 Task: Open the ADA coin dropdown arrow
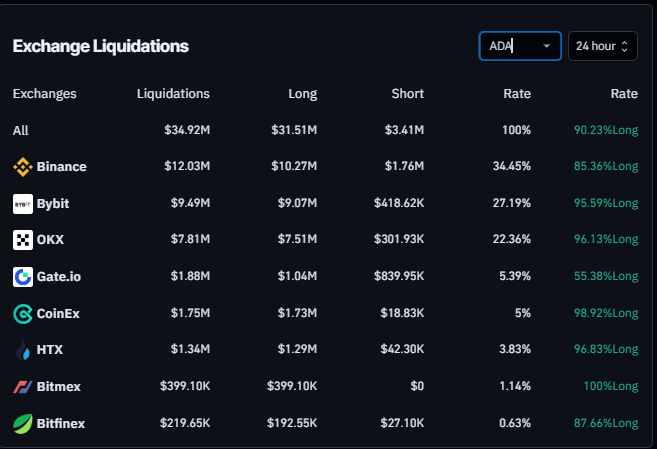tap(546, 46)
